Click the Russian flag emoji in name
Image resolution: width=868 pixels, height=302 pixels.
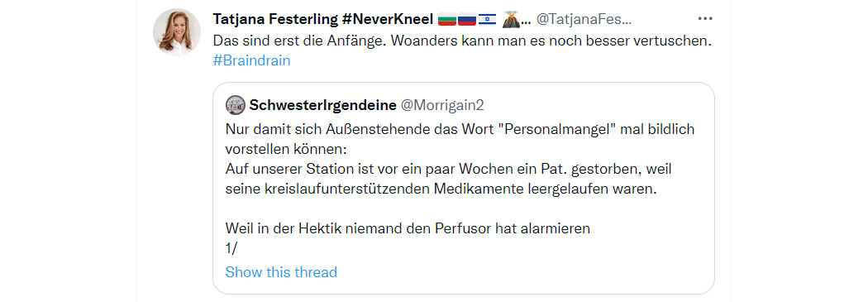(467, 19)
